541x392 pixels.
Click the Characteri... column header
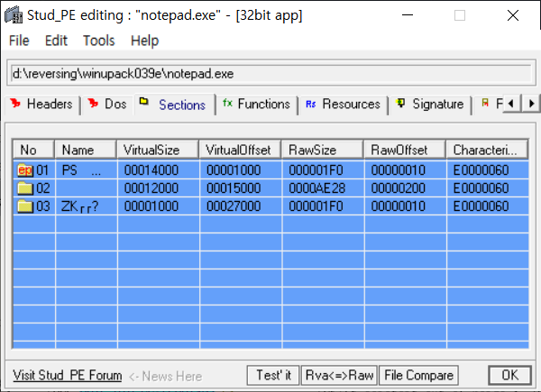tap(487, 150)
